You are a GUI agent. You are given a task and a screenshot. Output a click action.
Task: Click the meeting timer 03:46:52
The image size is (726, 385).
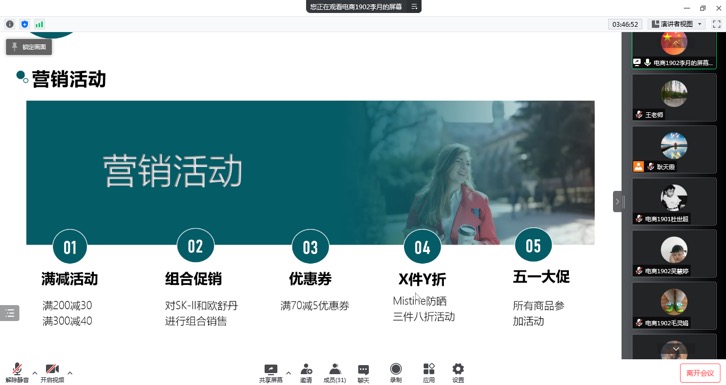(x=625, y=24)
